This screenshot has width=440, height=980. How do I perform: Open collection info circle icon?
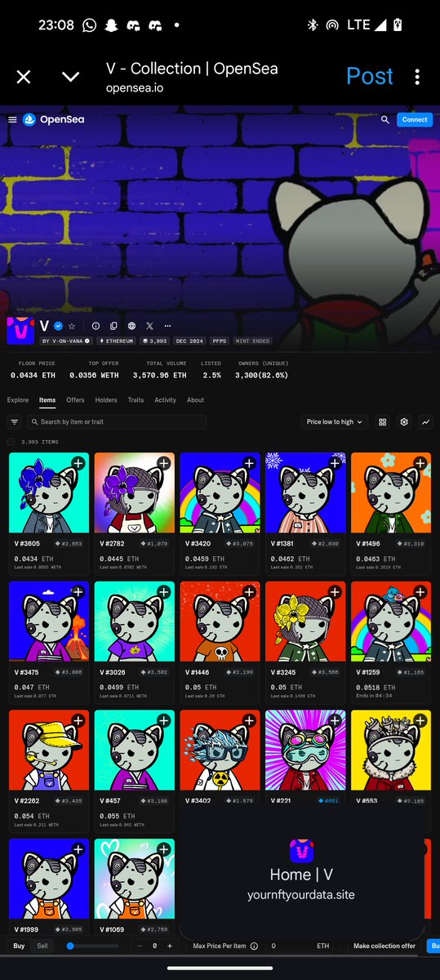pos(96,326)
